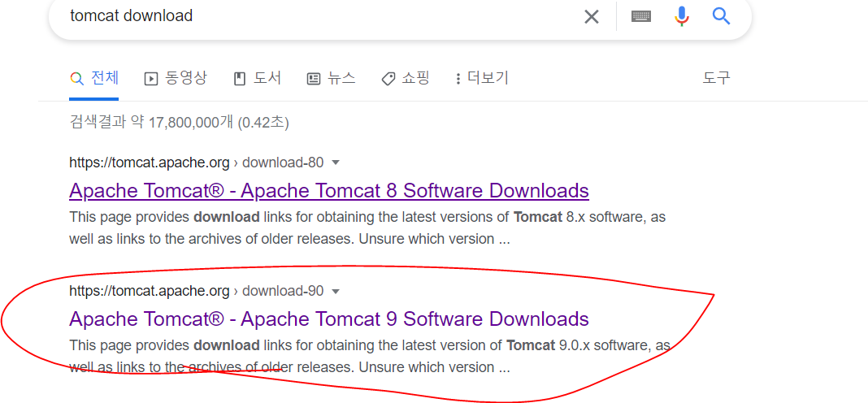Click the Tomcat 9.0.x description snippet
Image resolution: width=868 pixels, height=403 pixels.
pos(370,357)
